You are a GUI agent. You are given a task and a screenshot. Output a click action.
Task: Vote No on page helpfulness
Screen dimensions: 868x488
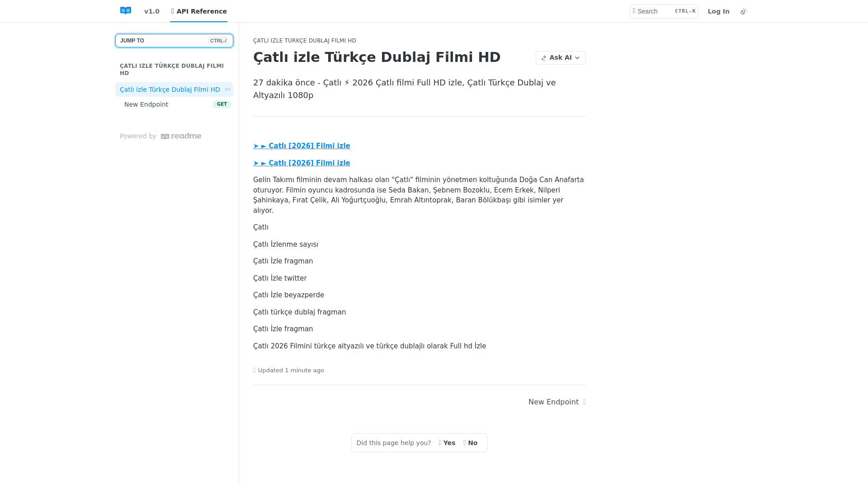[471, 443]
